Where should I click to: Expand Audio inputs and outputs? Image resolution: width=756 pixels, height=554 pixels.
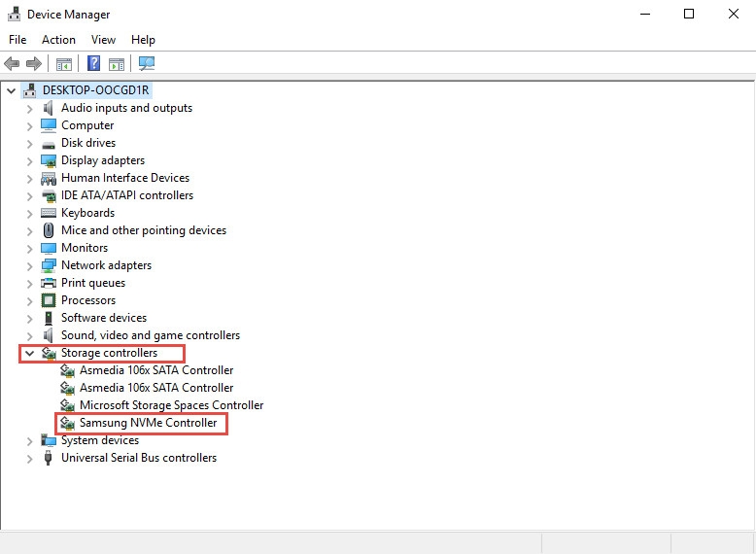[30, 109]
